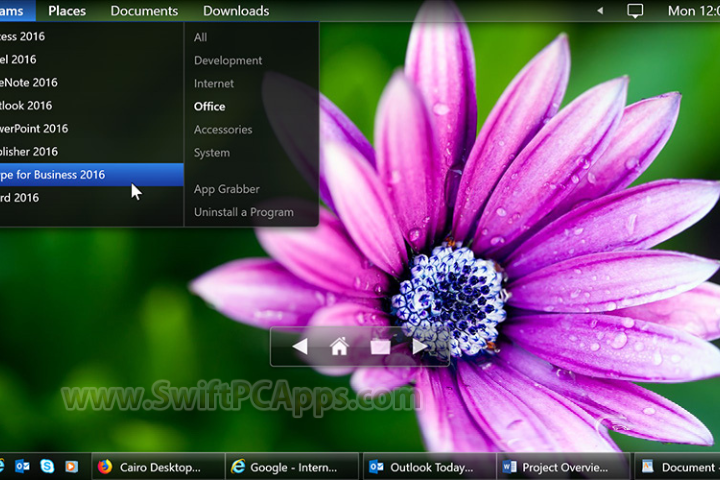Launch Excel 2016 from the programs list
Screen dimensions: 720x480
pyautogui.click(x=91, y=59)
